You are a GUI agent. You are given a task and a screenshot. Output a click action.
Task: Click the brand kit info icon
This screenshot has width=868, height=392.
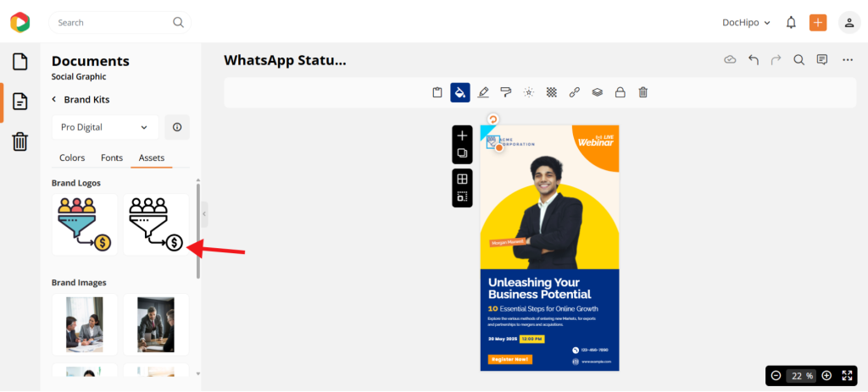[x=177, y=127]
